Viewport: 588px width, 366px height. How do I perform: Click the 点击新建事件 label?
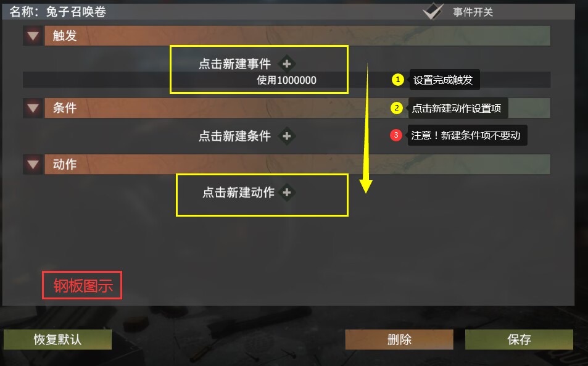[234, 64]
